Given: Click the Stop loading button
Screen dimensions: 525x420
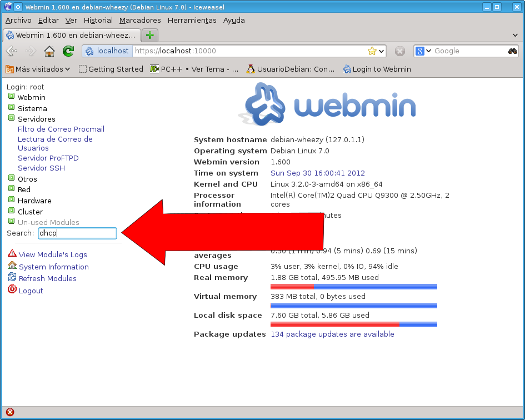Looking at the screenshot, I should [400, 51].
